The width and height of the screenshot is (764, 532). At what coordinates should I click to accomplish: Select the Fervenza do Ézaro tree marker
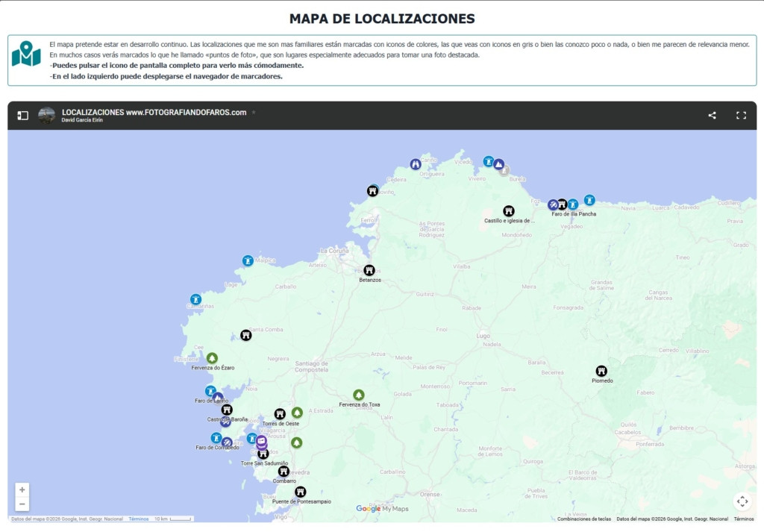point(212,358)
